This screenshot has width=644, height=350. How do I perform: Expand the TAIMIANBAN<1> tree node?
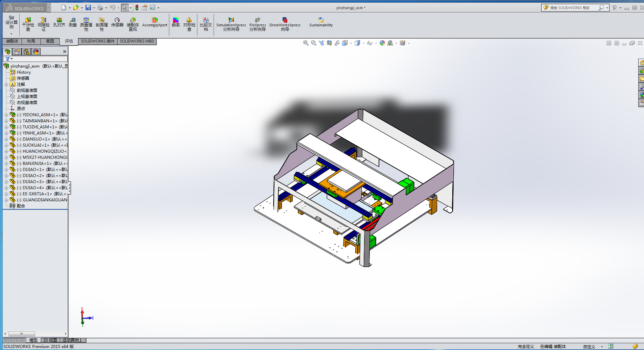click(x=6, y=121)
